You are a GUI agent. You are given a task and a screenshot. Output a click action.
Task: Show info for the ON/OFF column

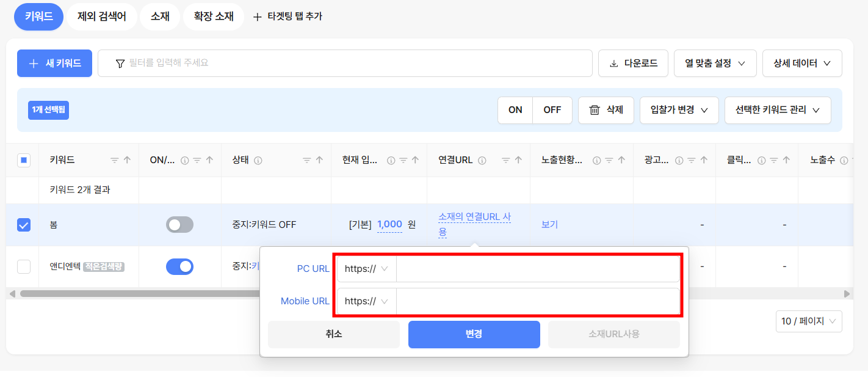(185, 160)
